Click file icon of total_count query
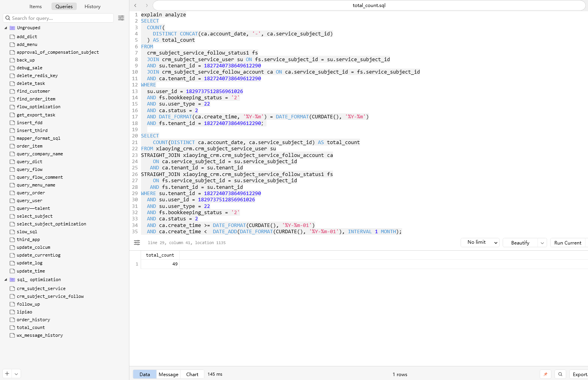The image size is (588, 380). click(x=12, y=327)
